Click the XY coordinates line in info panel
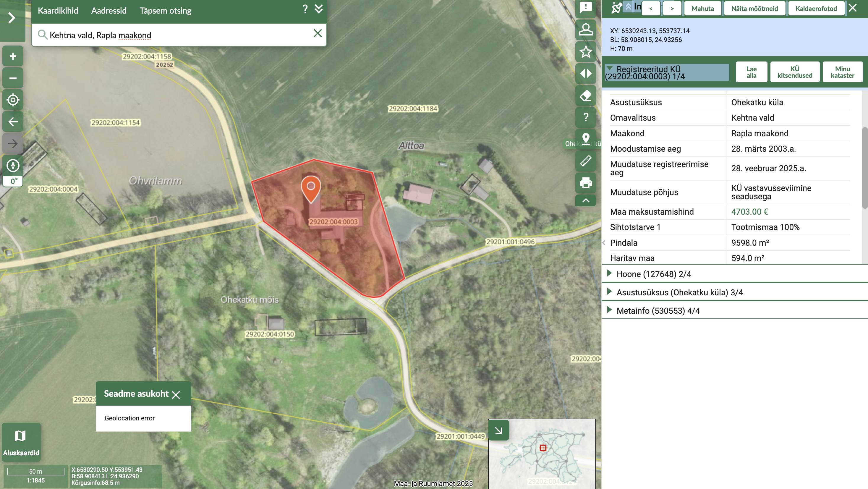 (650, 31)
